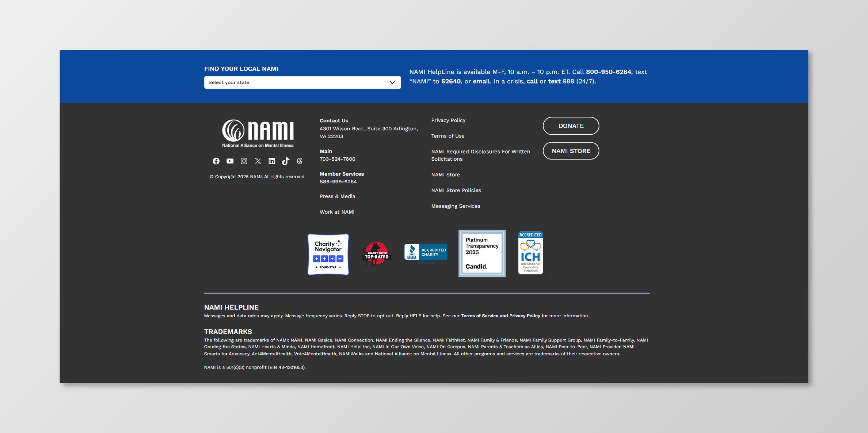The width and height of the screenshot is (868, 433).
Task: Open NAMI's Facebook page icon
Action: point(216,161)
